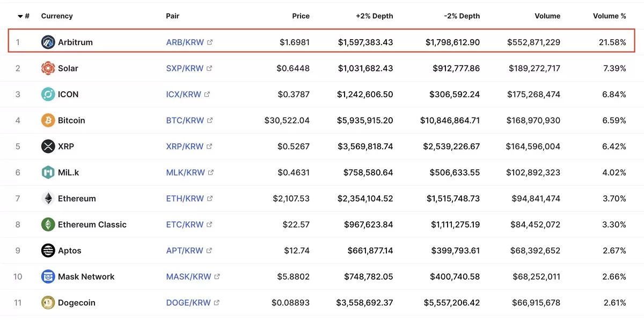Click the Solar coin logo icon
Image resolution: width=644 pixels, height=320 pixels.
point(48,68)
